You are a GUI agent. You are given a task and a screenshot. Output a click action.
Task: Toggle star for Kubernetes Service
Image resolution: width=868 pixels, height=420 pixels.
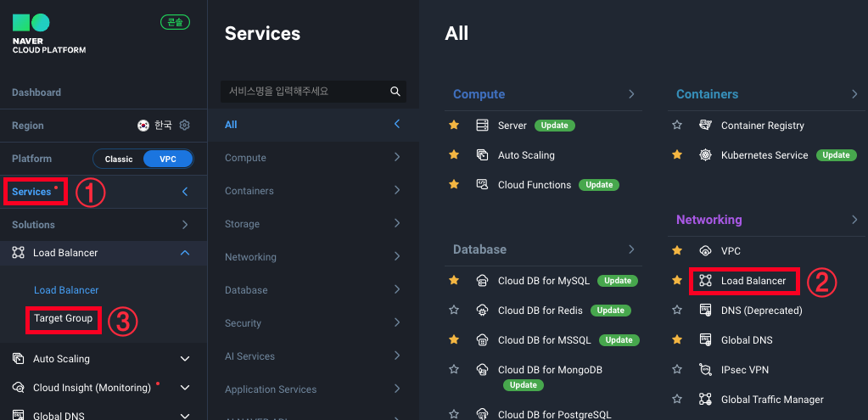(x=676, y=155)
